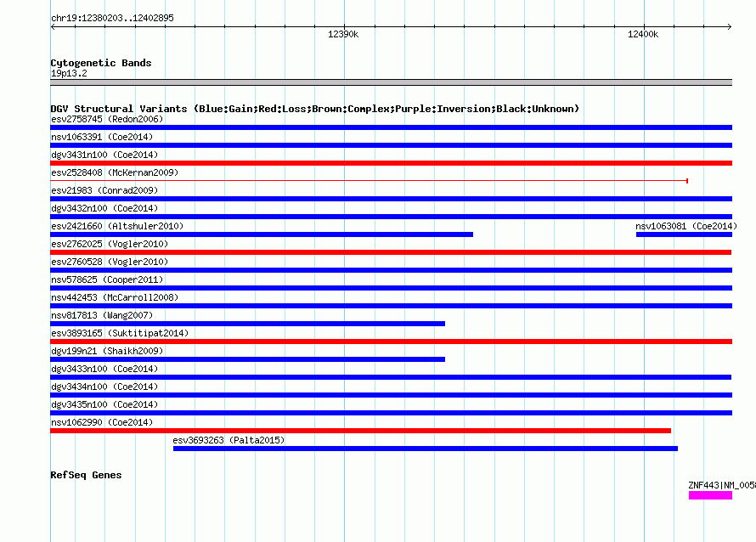Click the esv2528408 (McKernan2009) label

click(115, 172)
